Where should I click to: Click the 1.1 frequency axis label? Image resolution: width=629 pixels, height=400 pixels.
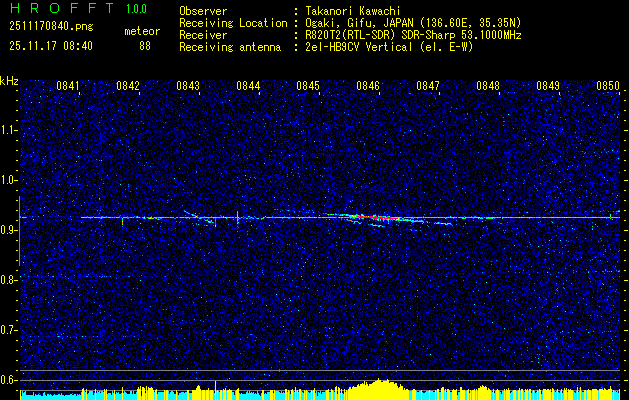tap(9, 130)
